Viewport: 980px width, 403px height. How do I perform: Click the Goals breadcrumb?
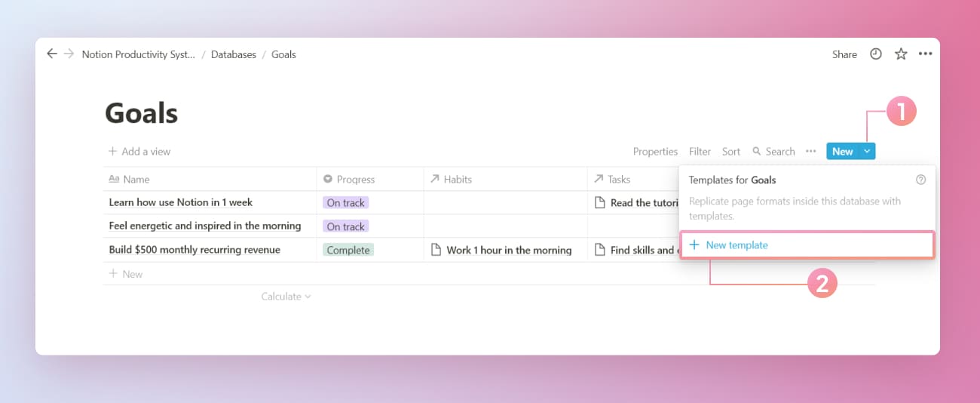283,54
